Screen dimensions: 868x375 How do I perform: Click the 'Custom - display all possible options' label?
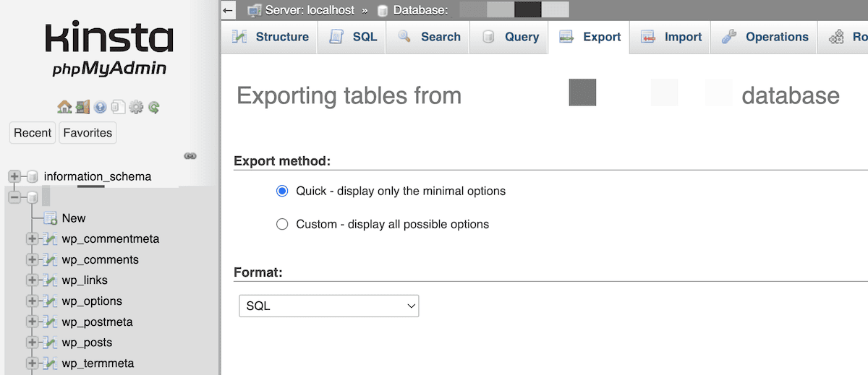click(393, 225)
